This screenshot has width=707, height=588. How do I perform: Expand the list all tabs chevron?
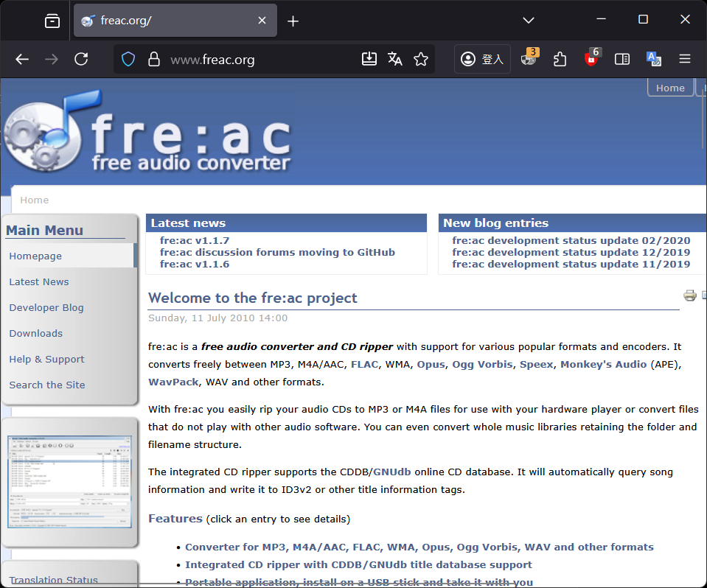[528, 20]
